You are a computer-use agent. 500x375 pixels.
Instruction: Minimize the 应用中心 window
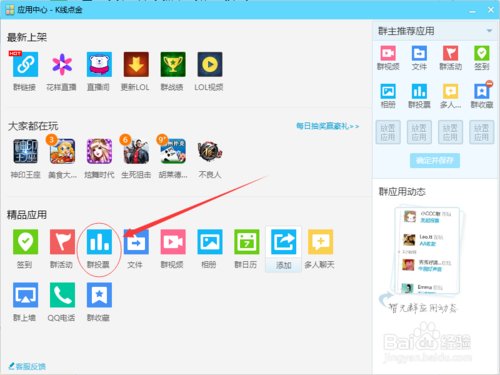point(472,11)
